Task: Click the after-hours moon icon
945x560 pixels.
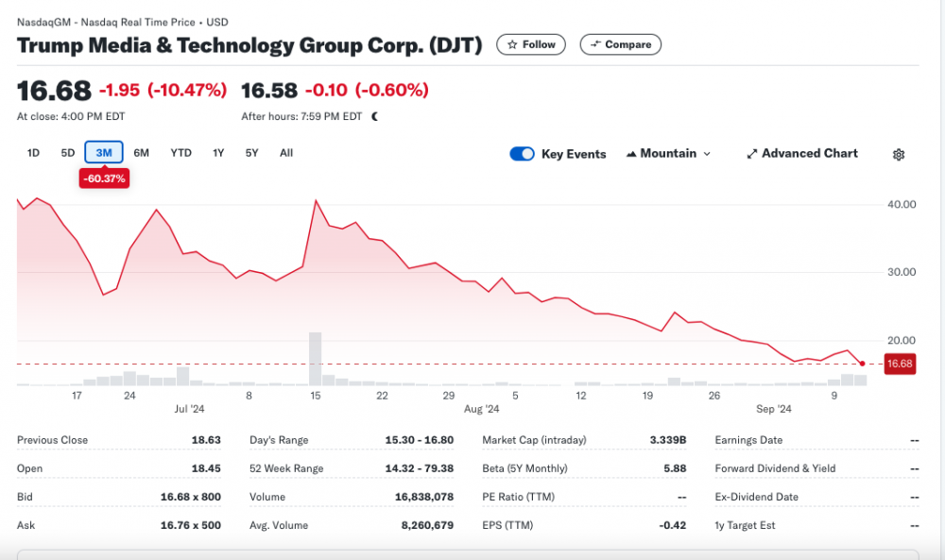Action: (375, 116)
